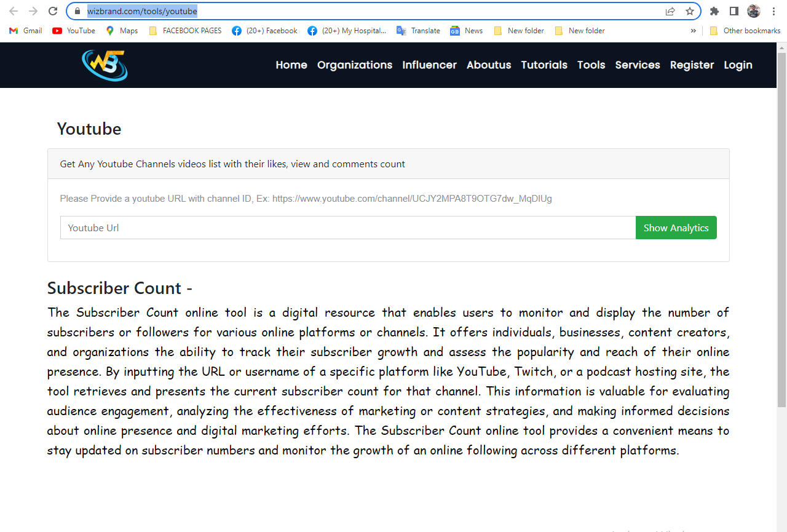Expand hidden bookmarks with the chevron

[694, 30]
